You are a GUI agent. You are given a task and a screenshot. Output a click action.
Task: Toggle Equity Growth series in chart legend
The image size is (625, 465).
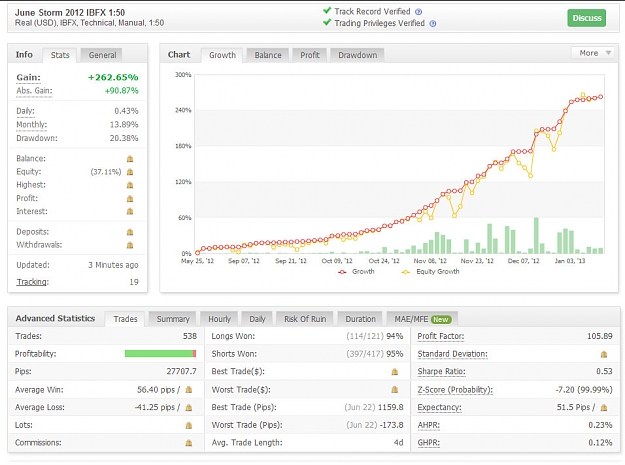point(430,272)
